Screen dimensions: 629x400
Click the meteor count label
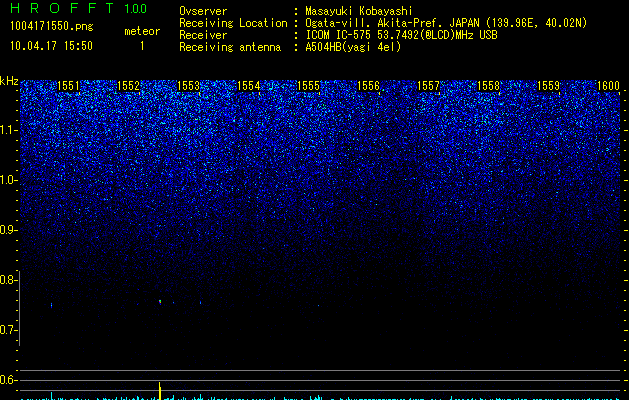[x=142, y=31]
